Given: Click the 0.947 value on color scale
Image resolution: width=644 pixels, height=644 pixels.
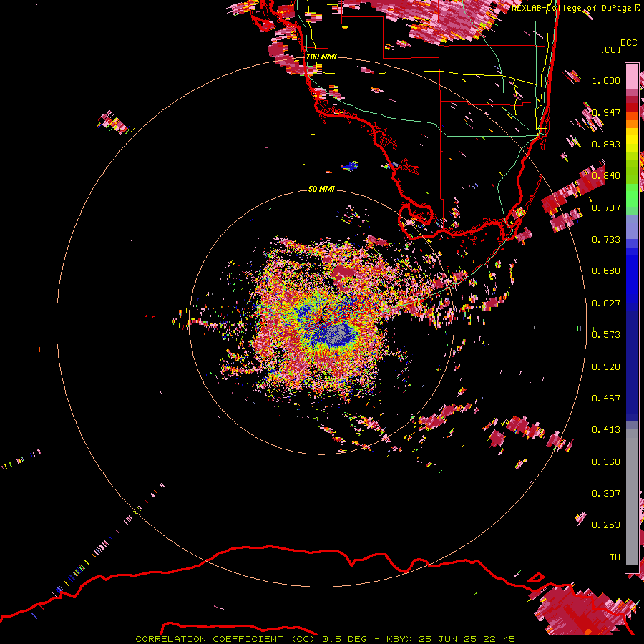Looking at the screenshot, I should point(606,112).
